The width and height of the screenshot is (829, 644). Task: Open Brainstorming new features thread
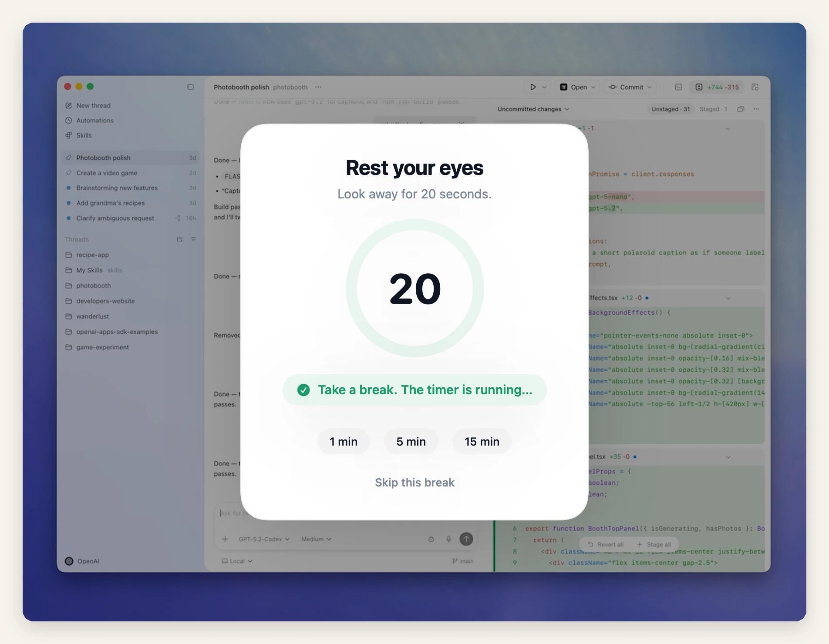(131, 188)
